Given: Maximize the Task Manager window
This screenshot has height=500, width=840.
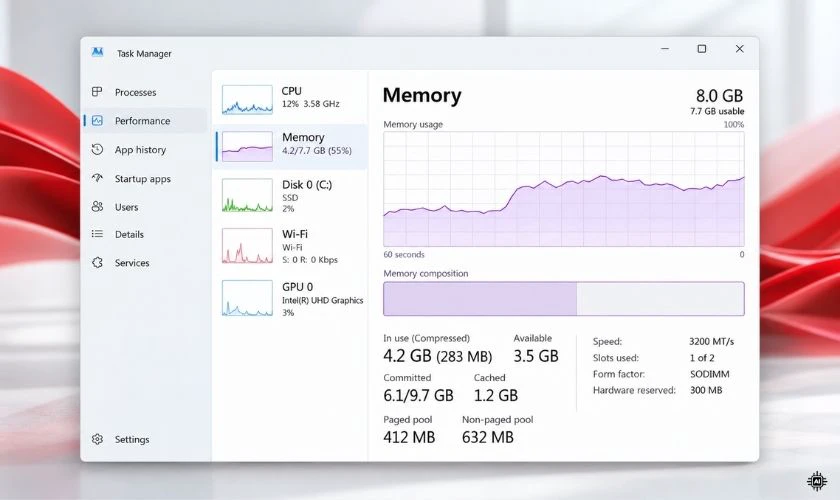Looking at the screenshot, I should [x=702, y=49].
